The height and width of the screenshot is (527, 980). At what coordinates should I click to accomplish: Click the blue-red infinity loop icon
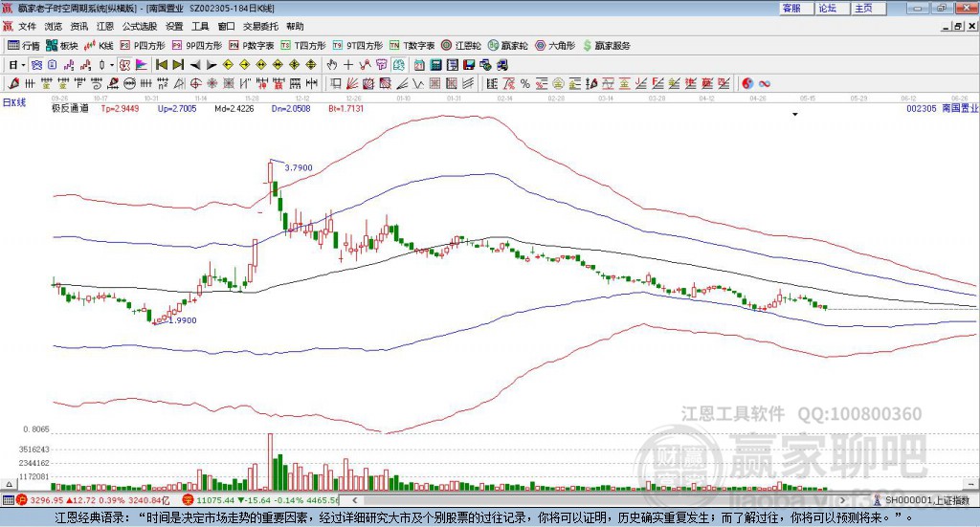[765, 83]
